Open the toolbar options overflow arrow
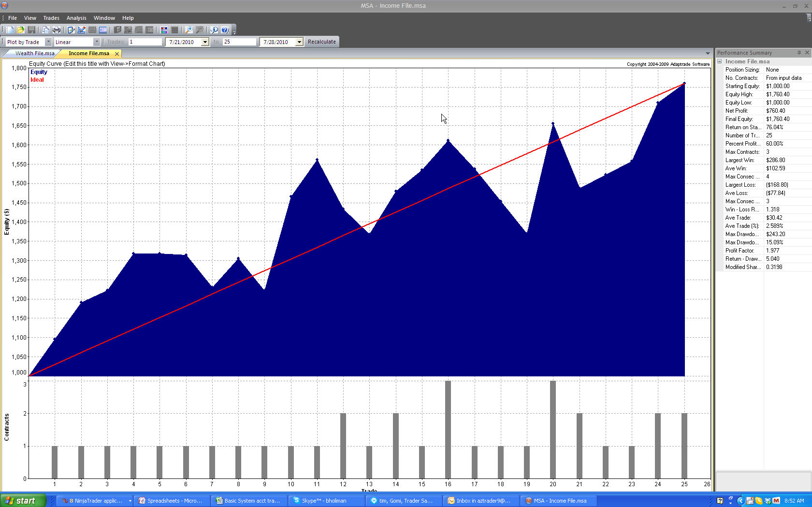 click(234, 32)
